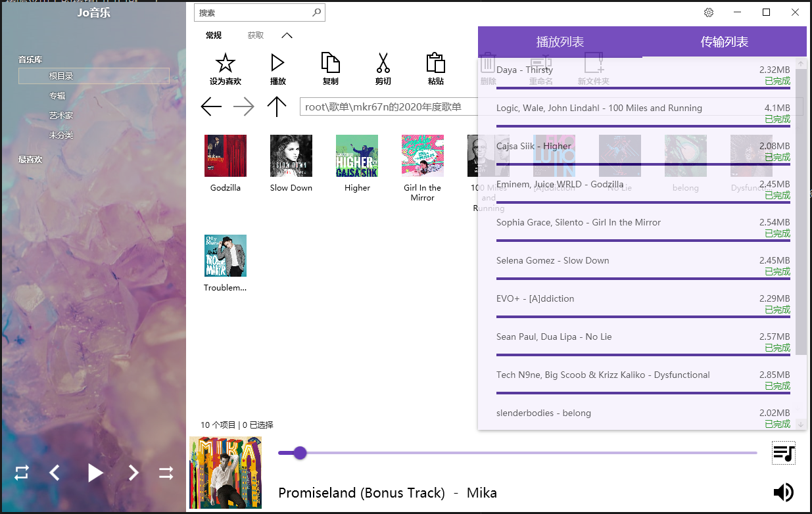Switch to the 常规 ribbon tab
The image size is (812, 514).
coord(214,35)
